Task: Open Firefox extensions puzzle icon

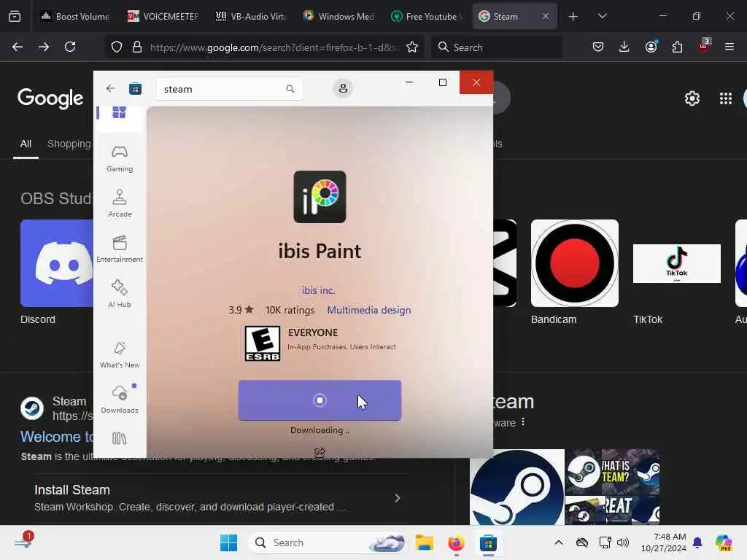Action: coord(677,47)
